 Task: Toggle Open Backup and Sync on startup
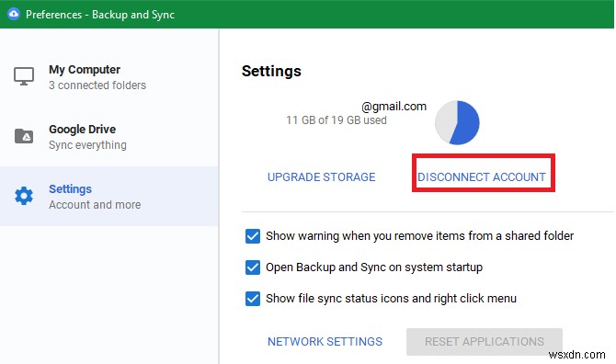253,267
